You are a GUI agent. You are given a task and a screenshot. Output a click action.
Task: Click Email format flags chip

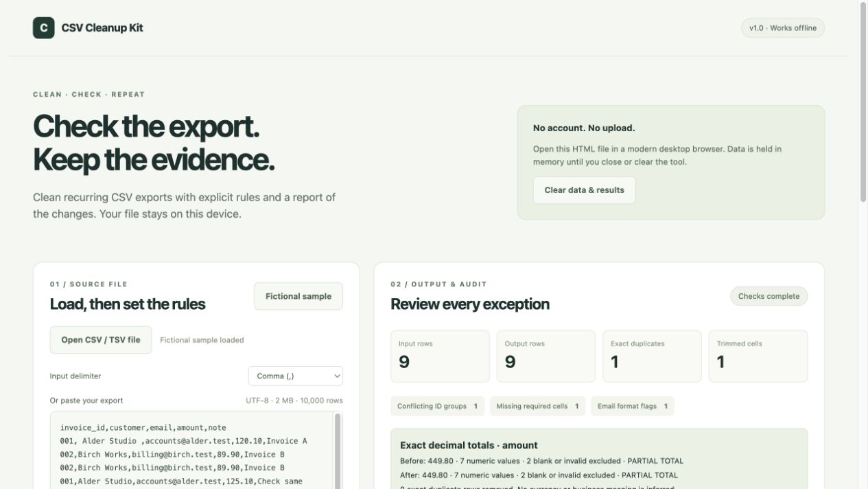pos(633,406)
